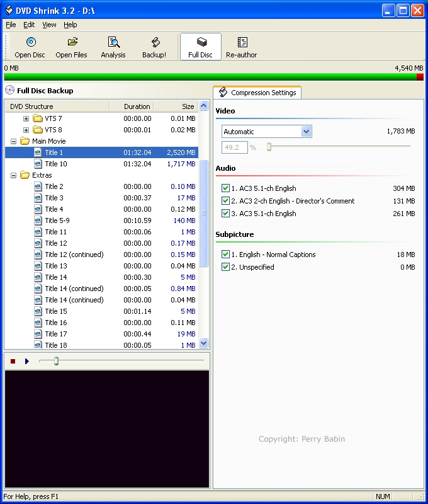Open the File menu
This screenshot has width=428, height=504.
(x=11, y=25)
